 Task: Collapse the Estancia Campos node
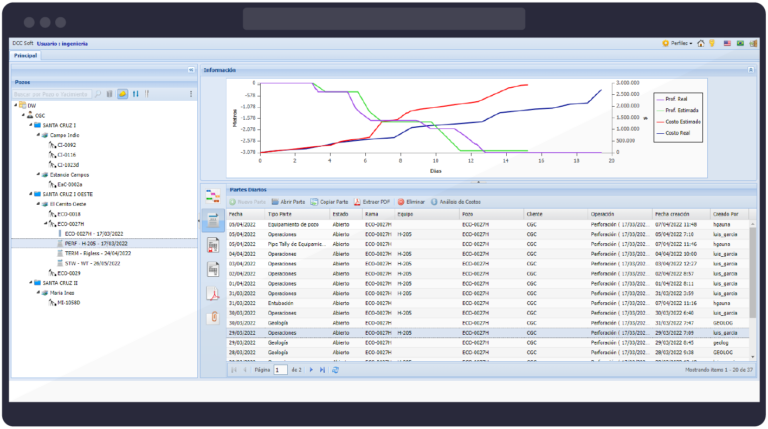(x=38, y=174)
